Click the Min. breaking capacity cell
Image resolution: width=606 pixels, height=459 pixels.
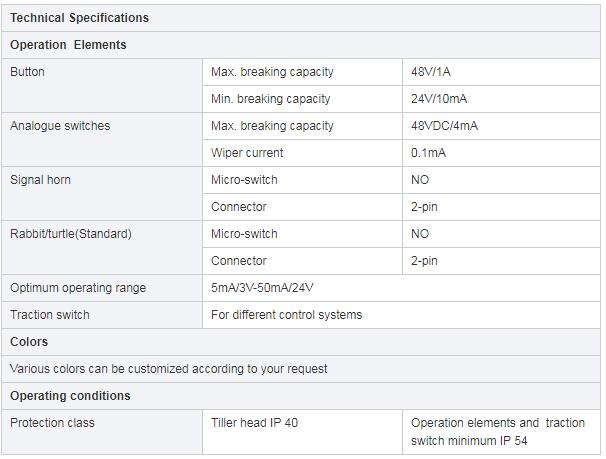[x=270, y=99]
